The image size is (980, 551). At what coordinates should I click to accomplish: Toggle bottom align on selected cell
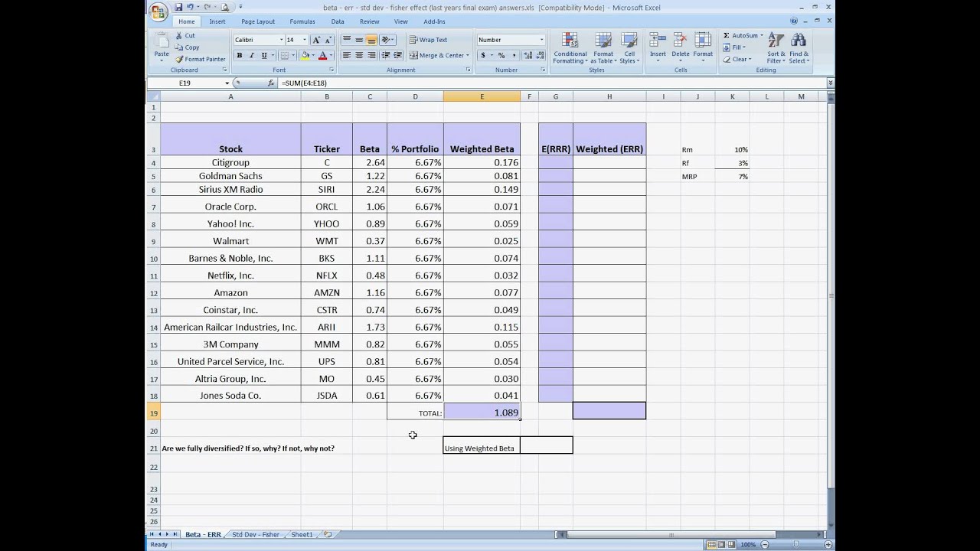click(x=371, y=40)
